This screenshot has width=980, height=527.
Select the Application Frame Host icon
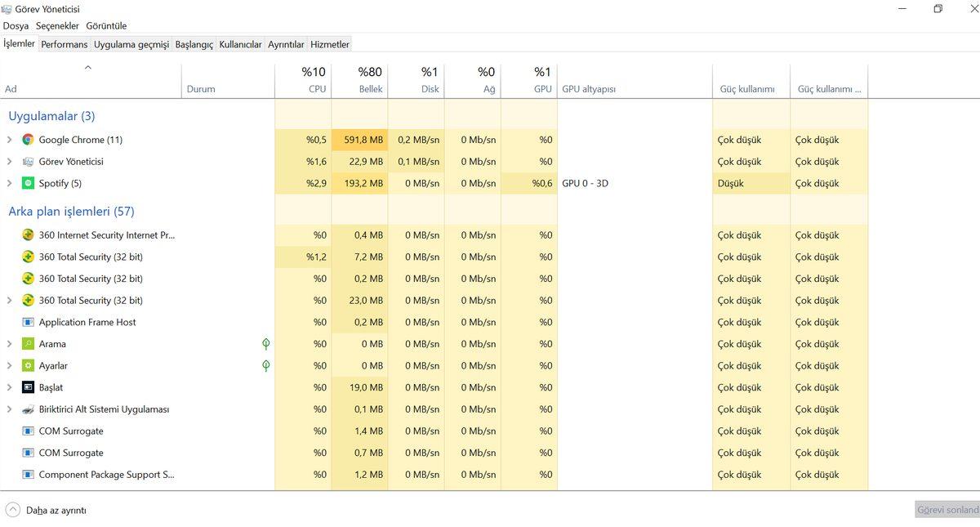(28, 322)
